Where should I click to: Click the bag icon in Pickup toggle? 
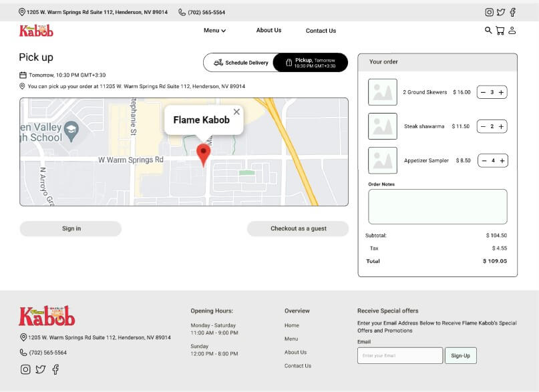[289, 63]
